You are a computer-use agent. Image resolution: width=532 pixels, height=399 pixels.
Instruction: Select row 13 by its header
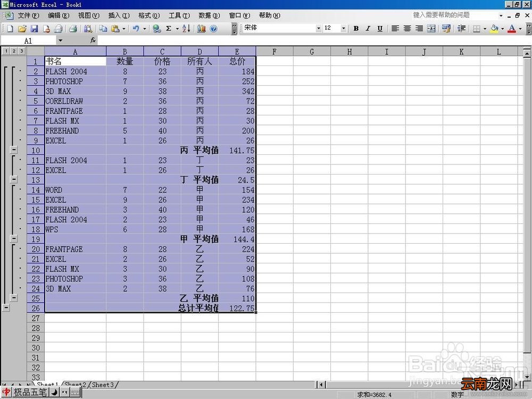click(36, 180)
